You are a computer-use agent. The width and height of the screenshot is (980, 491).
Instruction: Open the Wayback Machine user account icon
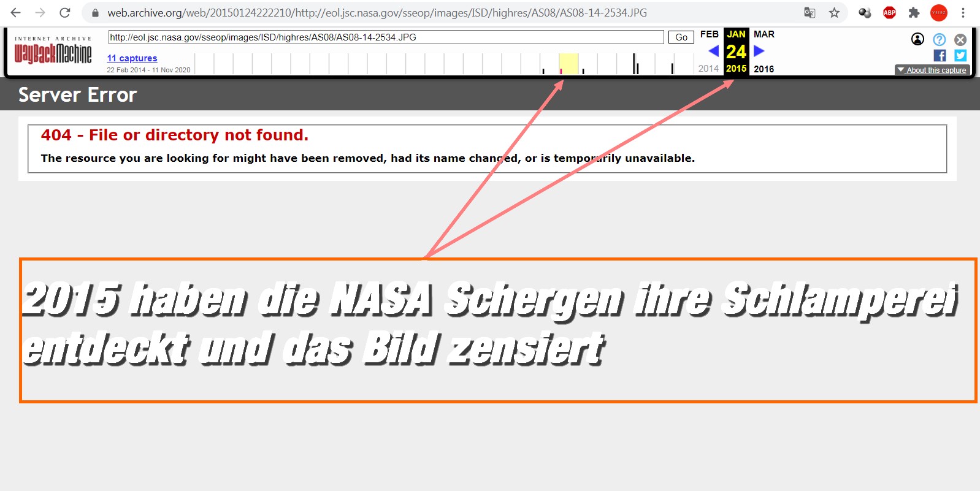coord(917,39)
